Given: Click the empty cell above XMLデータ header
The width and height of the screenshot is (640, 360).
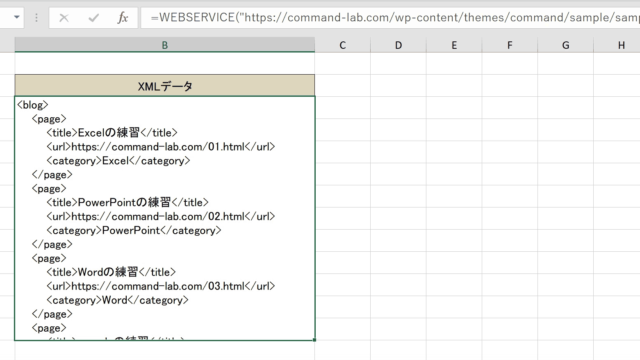Looking at the screenshot, I should [164, 63].
